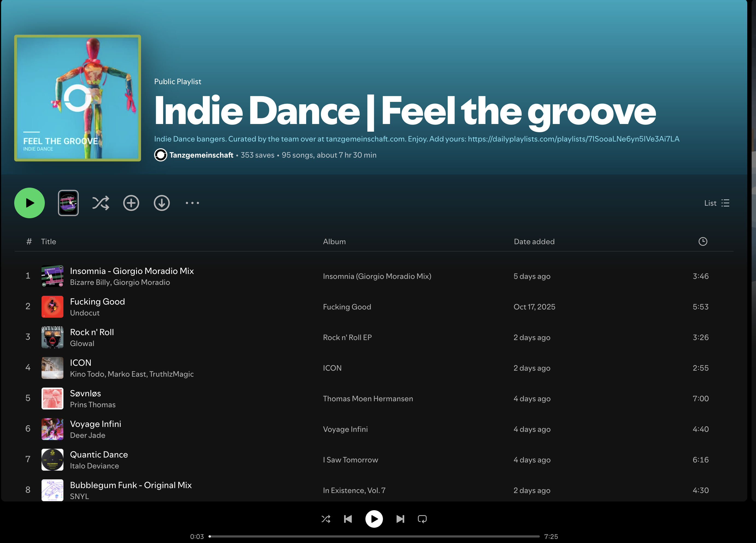The width and height of the screenshot is (756, 543).
Task: Click the 353 saves text
Action: click(x=257, y=155)
